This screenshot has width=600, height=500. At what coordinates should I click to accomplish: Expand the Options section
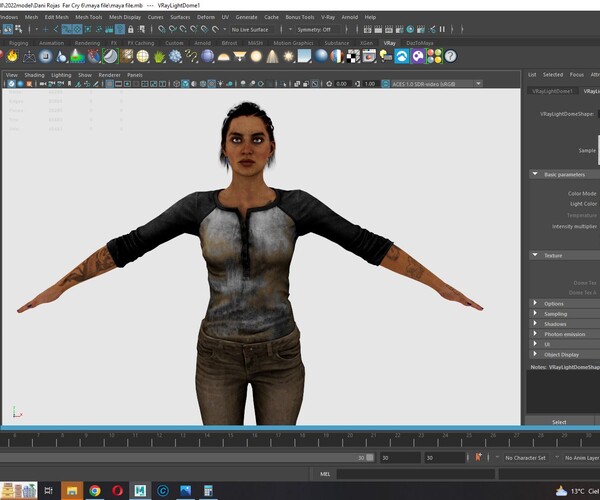point(564,303)
